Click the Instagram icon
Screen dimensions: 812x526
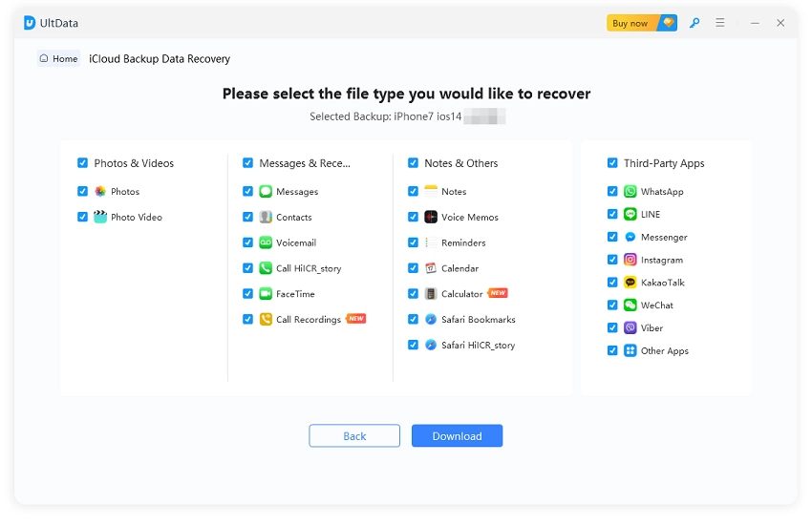(x=630, y=260)
